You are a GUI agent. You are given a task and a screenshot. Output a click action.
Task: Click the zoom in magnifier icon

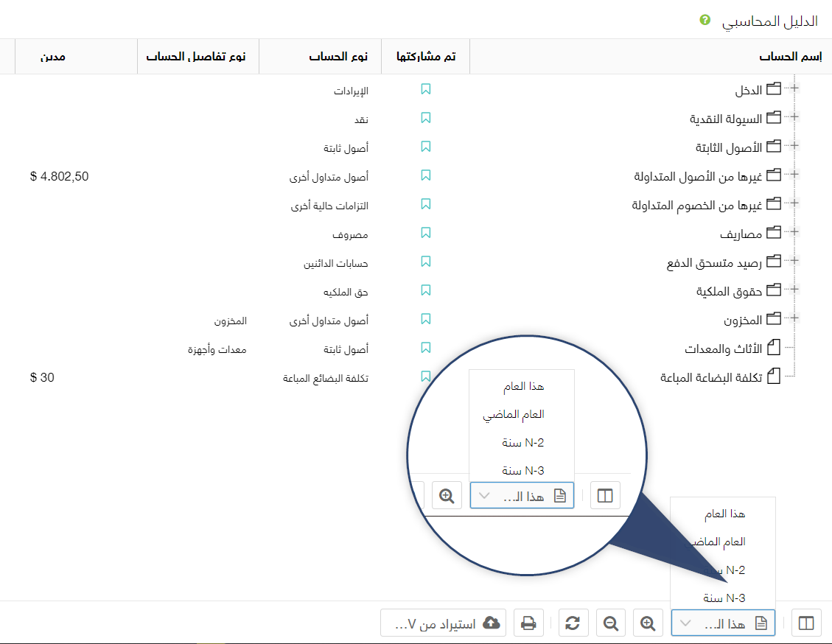point(647,623)
